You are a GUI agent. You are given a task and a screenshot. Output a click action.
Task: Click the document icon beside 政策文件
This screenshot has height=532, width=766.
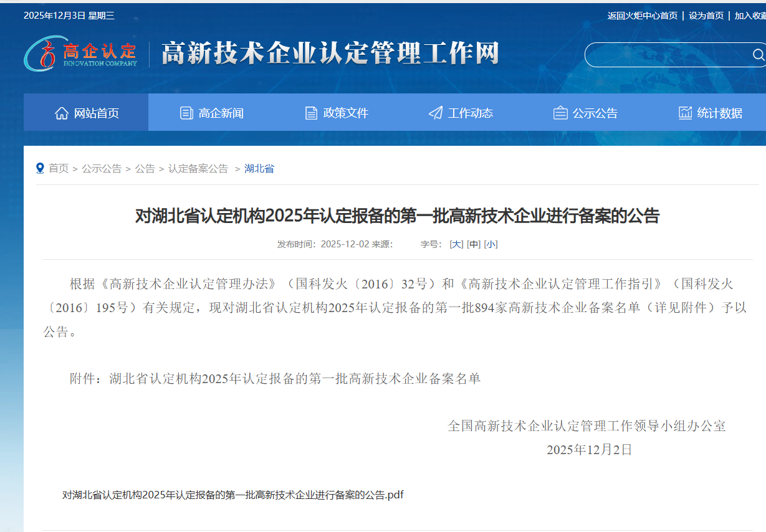(310, 113)
